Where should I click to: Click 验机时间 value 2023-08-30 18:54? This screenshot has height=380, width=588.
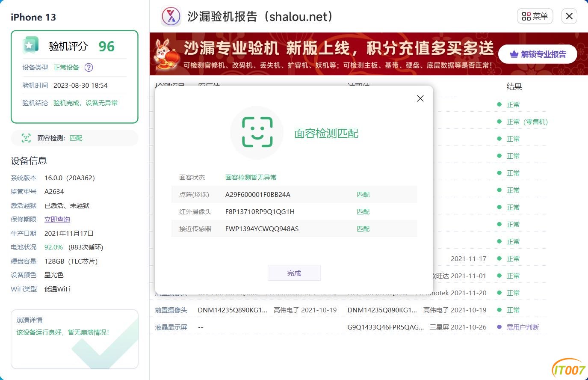[80, 86]
